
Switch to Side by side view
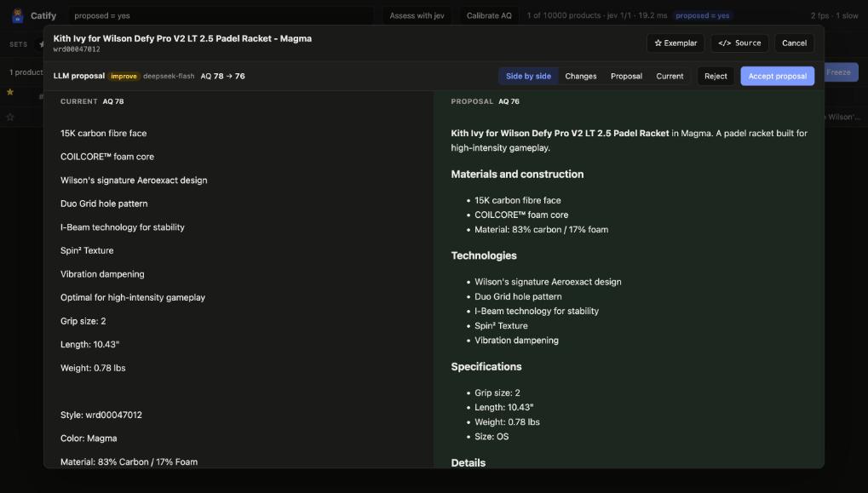click(528, 77)
